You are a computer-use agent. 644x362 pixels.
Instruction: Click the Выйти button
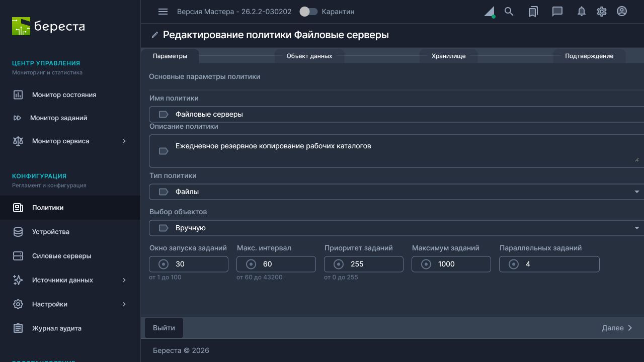(164, 328)
